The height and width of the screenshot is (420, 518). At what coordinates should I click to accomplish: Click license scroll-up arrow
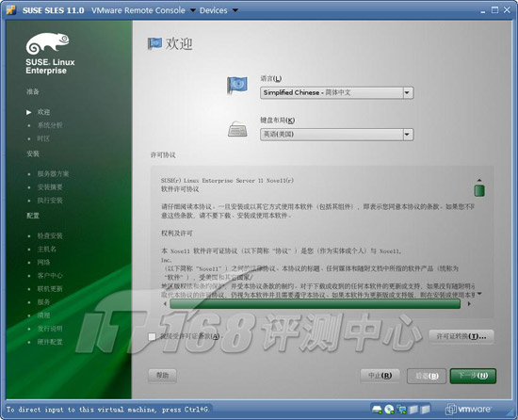click(x=479, y=180)
